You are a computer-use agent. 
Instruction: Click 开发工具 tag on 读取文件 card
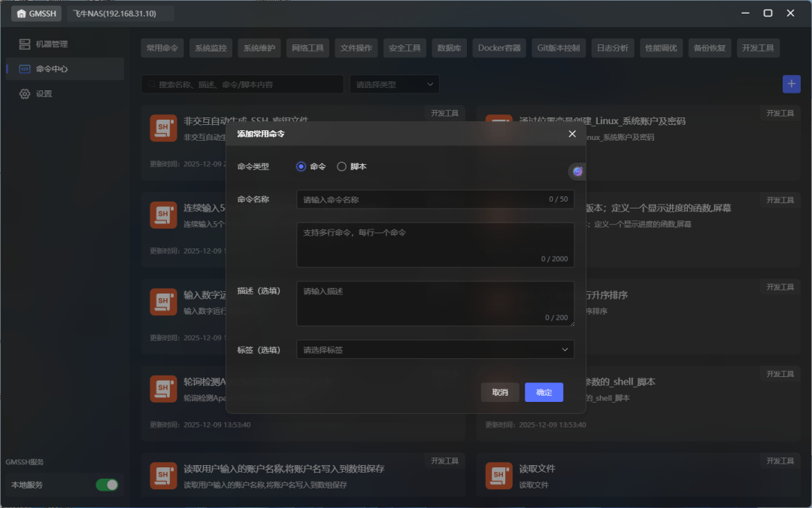coord(780,461)
